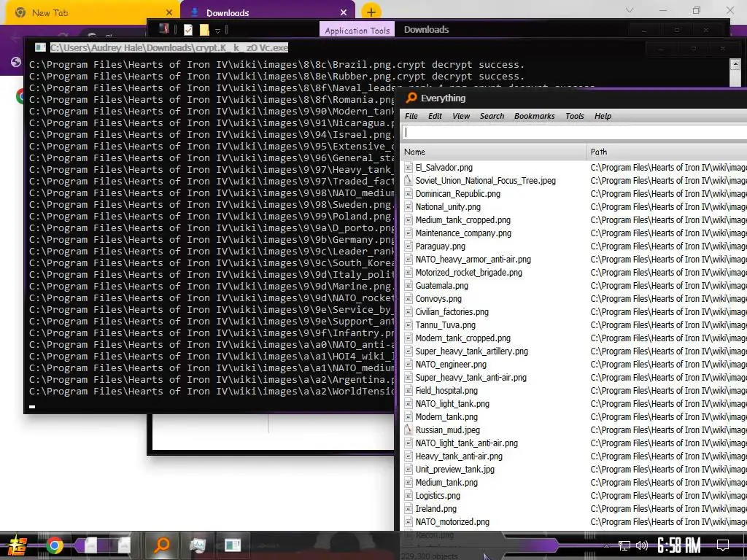
Task: Open the Edit menu in Everything
Action: tap(435, 116)
